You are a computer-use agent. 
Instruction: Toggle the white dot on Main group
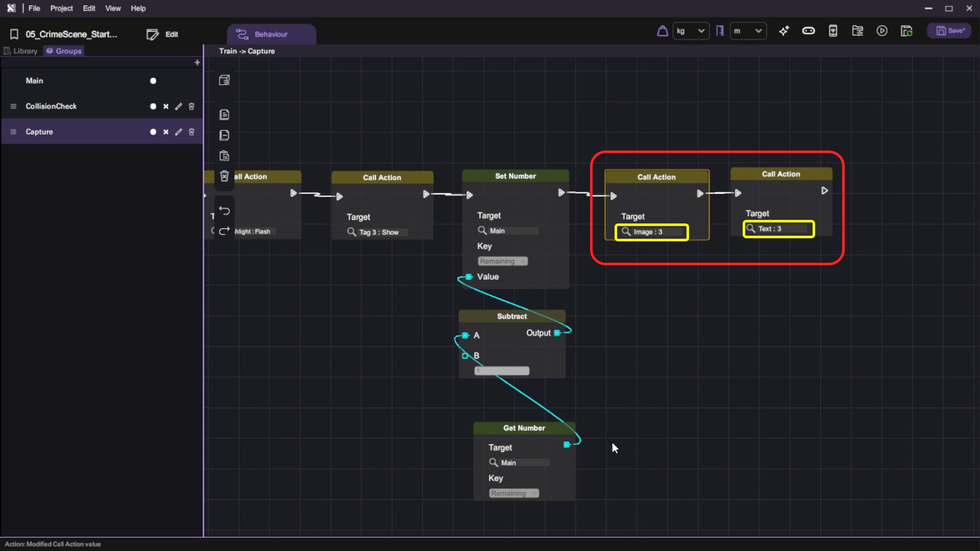point(153,81)
